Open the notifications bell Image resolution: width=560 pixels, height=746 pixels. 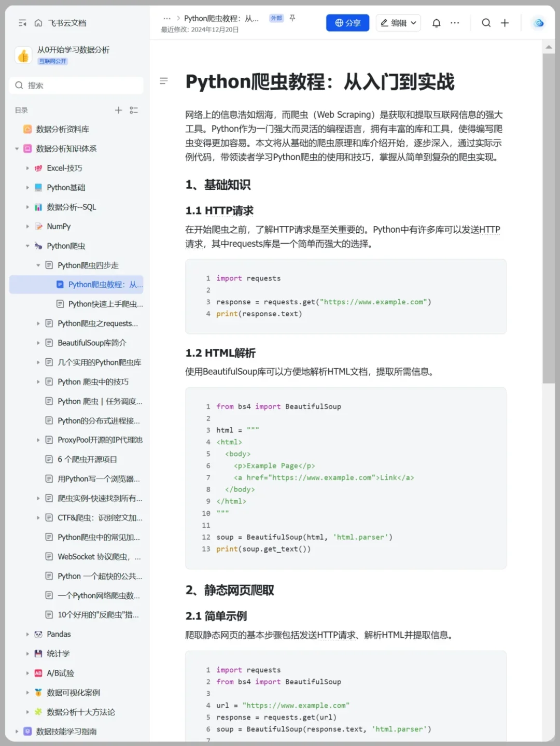[x=436, y=23]
